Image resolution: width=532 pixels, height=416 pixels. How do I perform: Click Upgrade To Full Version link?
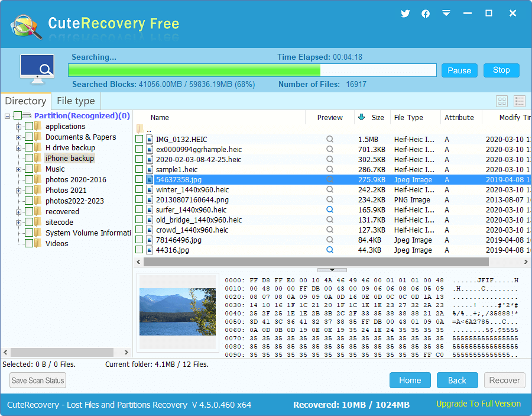point(478,404)
